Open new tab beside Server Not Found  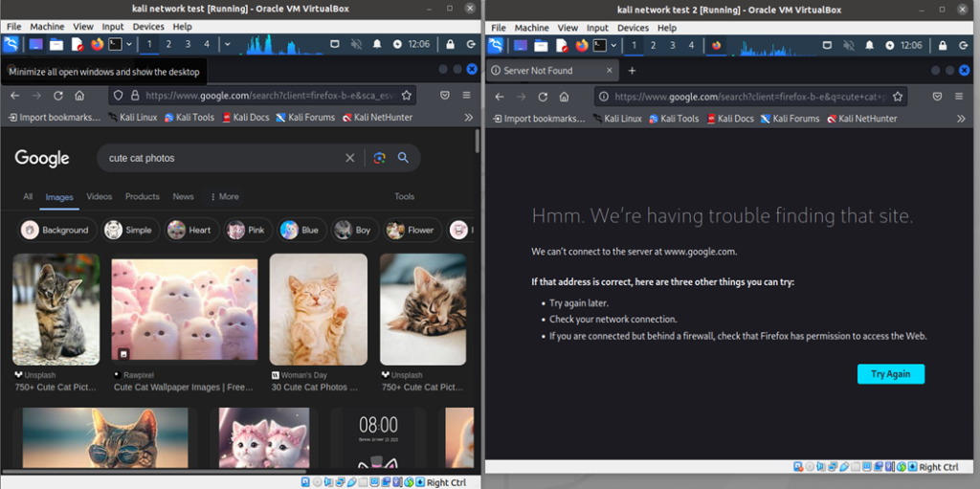tap(632, 71)
